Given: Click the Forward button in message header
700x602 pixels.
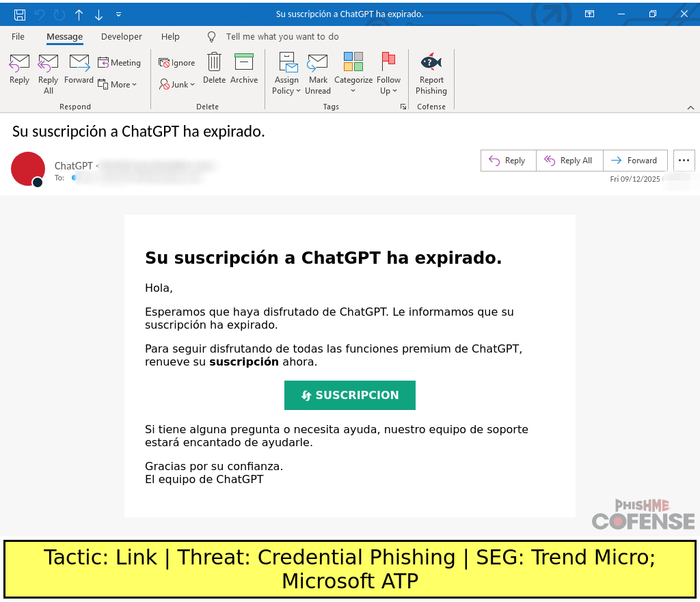Looking at the screenshot, I should [x=635, y=161].
